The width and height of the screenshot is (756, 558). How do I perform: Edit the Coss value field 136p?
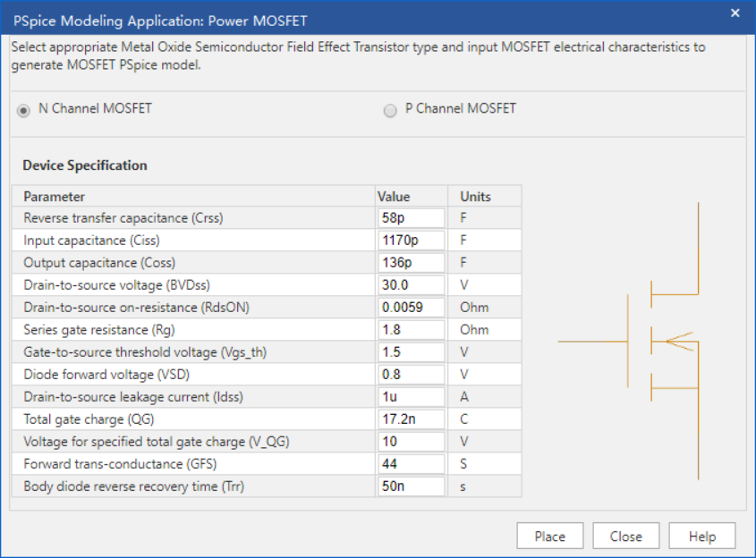pos(412,263)
